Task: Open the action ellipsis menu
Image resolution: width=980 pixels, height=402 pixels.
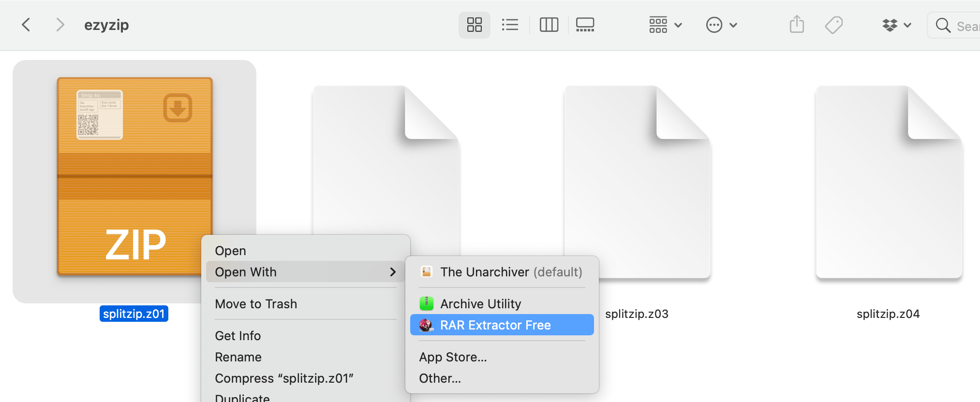Action: click(721, 25)
